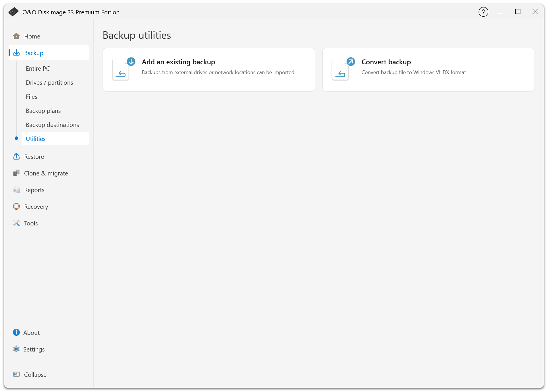This screenshot has width=548, height=392.
Task: Click the Tools wrench icon
Action: coord(16,223)
